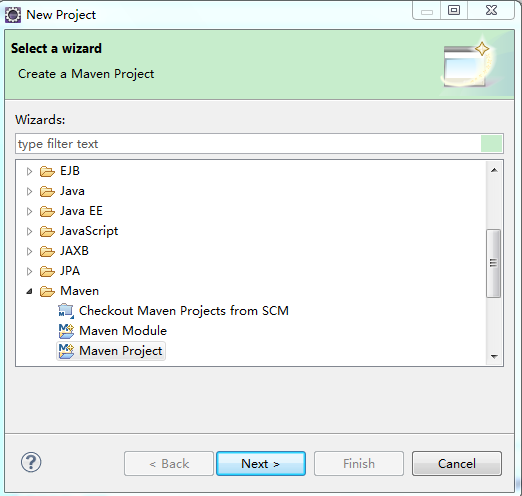
Task: Click the scroll down arrow in wizard list
Action: pos(494,357)
